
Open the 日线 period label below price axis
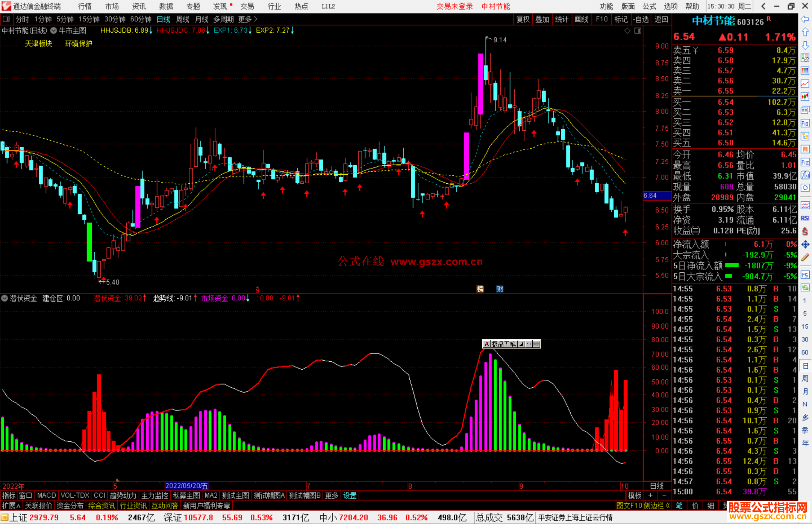point(657,486)
